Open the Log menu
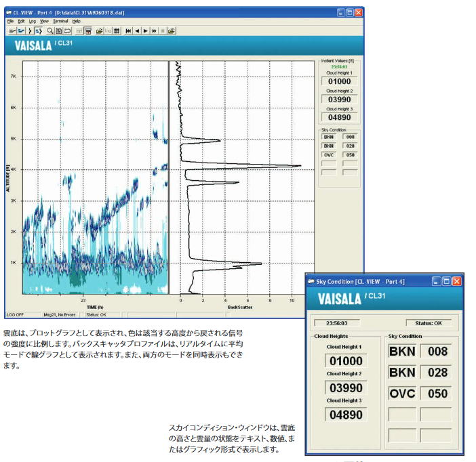 click(33, 21)
